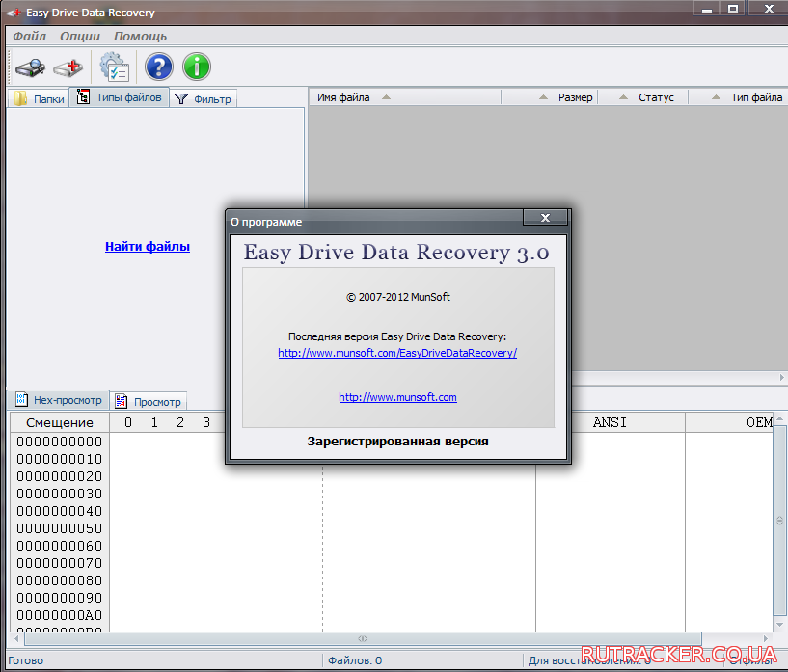Click offset row 0000000050
Screen dimensions: 788x672
pyautogui.click(x=59, y=528)
